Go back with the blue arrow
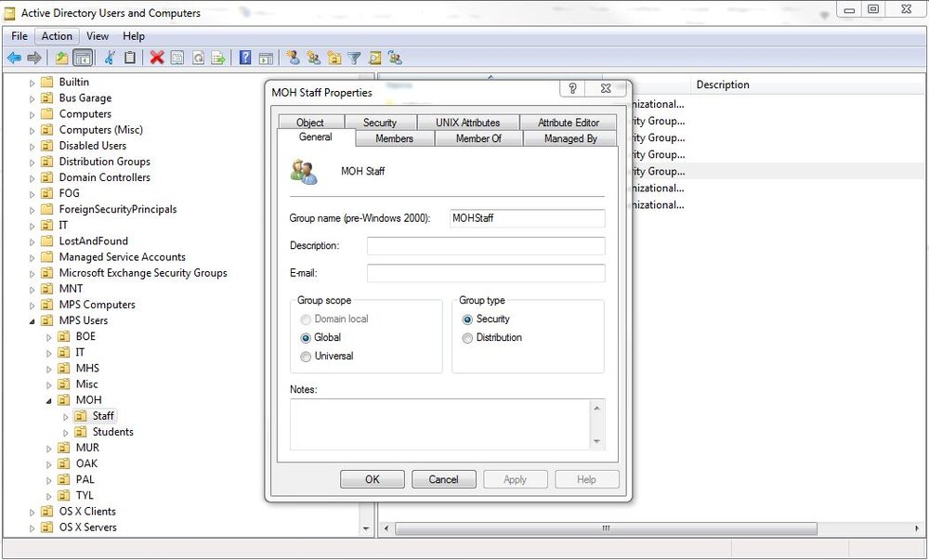The image size is (929, 560). tap(14, 58)
